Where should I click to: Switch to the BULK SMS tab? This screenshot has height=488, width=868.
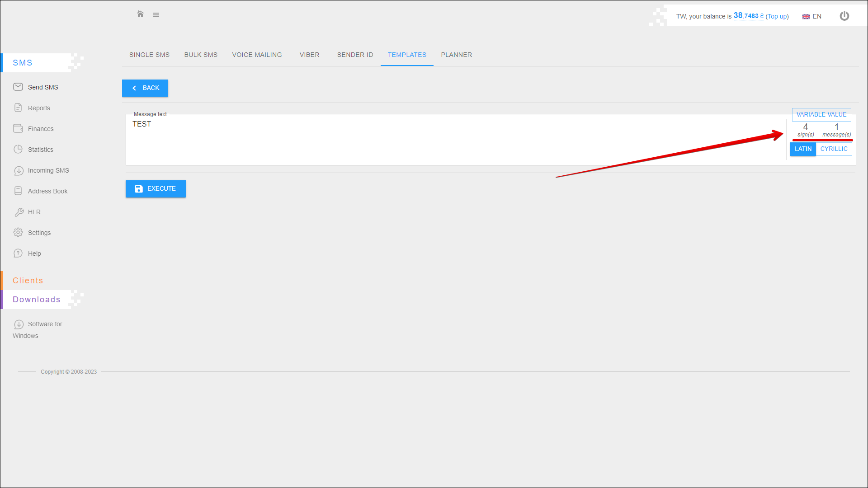coord(201,55)
